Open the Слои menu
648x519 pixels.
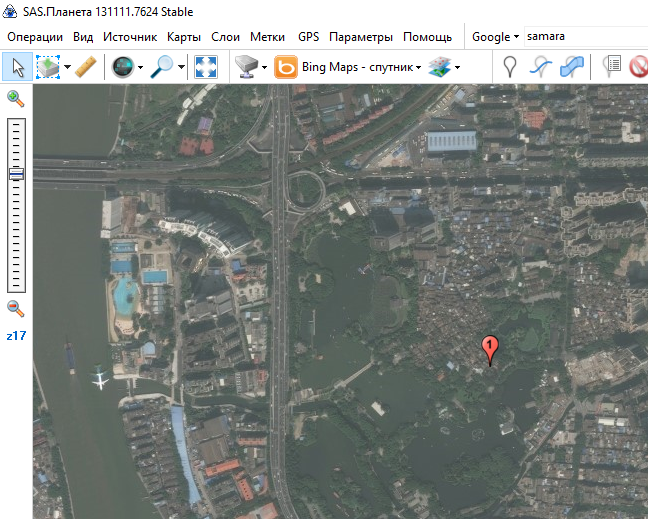pos(225,37)
